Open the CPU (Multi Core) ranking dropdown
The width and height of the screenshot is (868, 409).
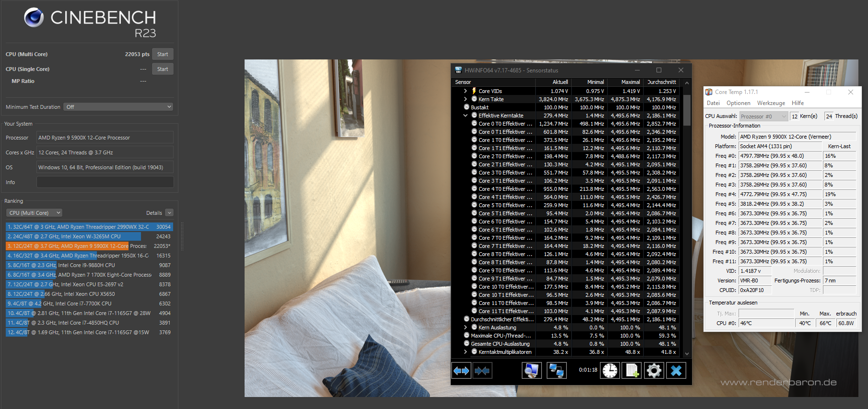(34, 213)
